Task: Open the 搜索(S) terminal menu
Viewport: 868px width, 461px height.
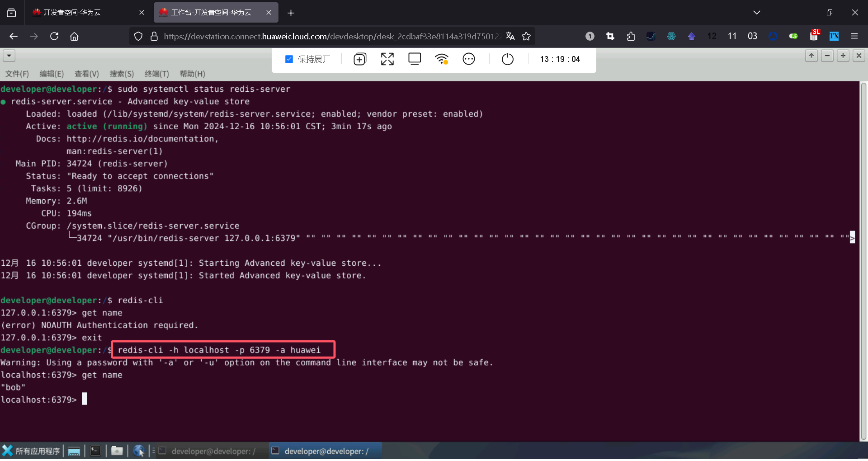Action: click(122, 74)
